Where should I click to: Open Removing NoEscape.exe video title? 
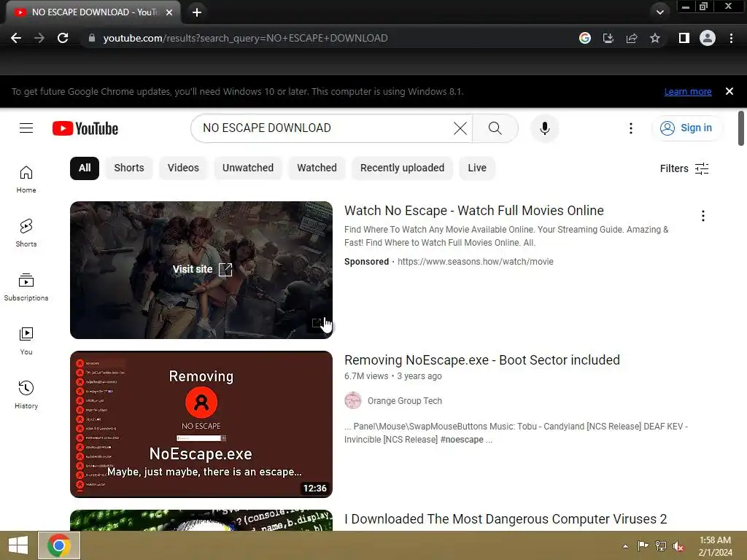482,360
